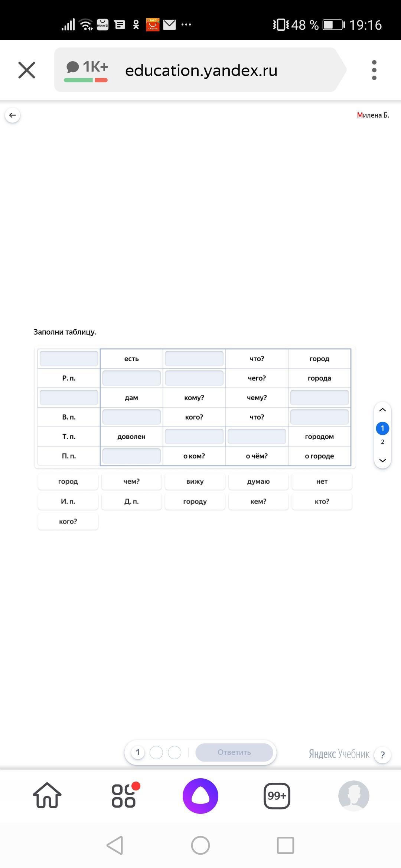
Task: Pick the word tile «вижу»
Action: click(195, 481)
